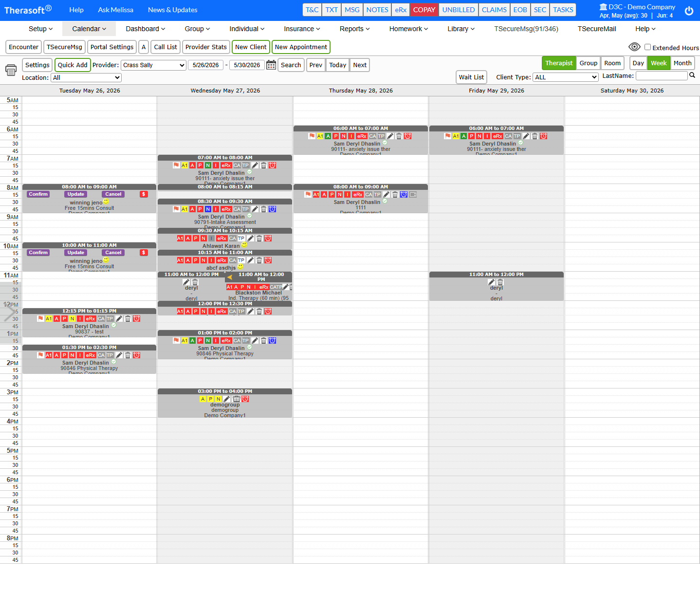700x591 pixels.
Task: Expand the Dashboard menu
Action: [146, 29]
